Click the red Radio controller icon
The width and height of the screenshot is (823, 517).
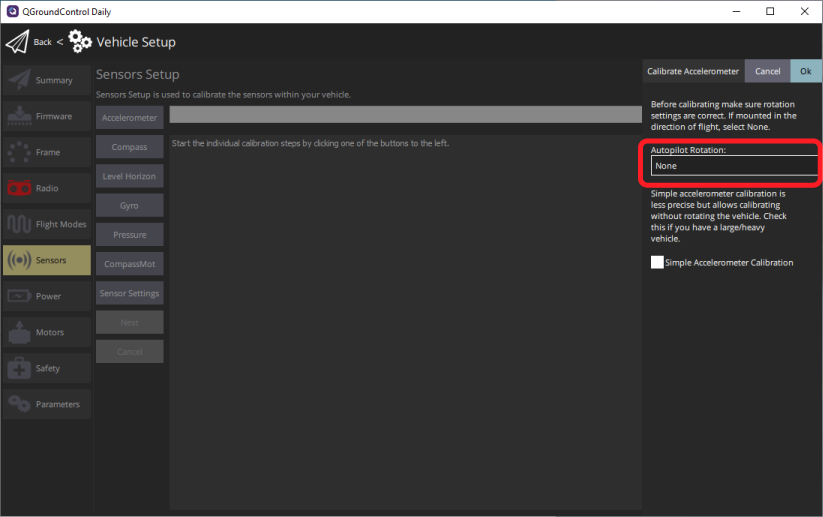19,188
